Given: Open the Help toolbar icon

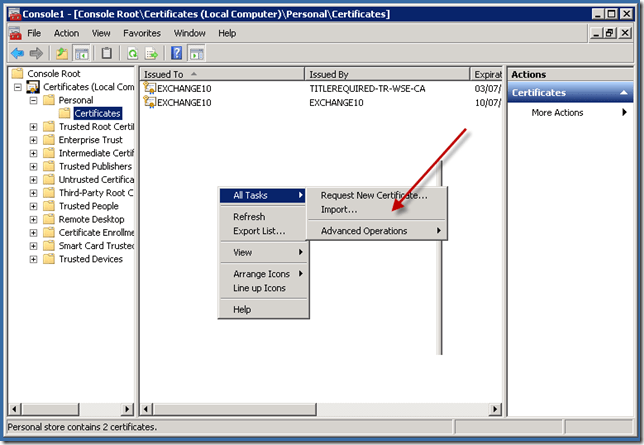Looking at the screenshot, I should (x=176, y=53).
